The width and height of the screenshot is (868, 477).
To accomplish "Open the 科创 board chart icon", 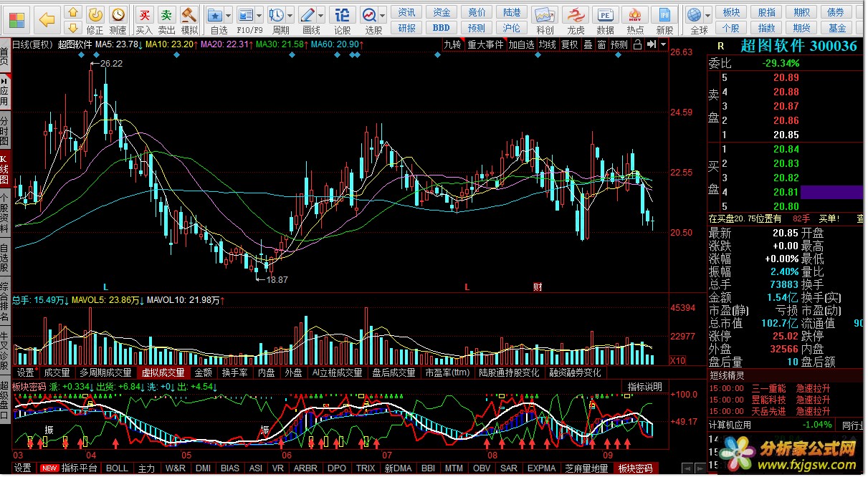I will [x=545, y=14].
